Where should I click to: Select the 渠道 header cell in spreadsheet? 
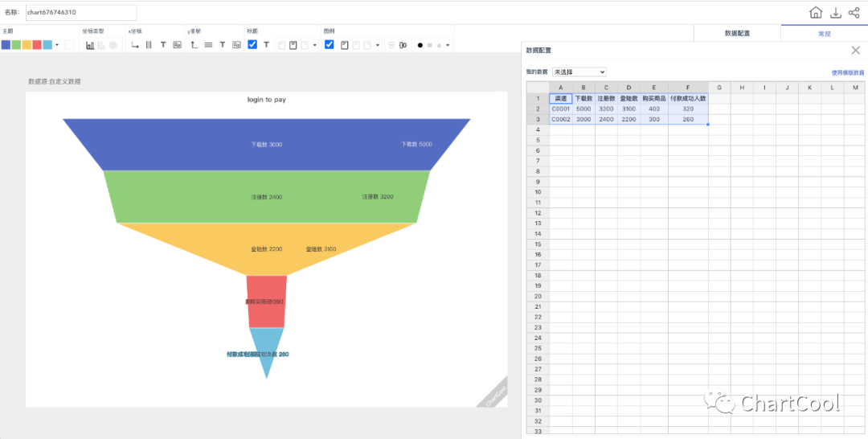pyautogui.click(x=560, y=98)
